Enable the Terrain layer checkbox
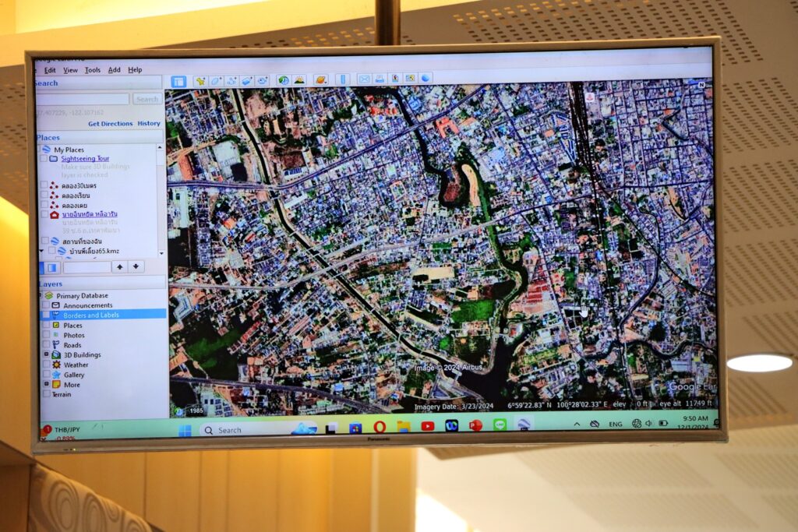 pos(47,394)
